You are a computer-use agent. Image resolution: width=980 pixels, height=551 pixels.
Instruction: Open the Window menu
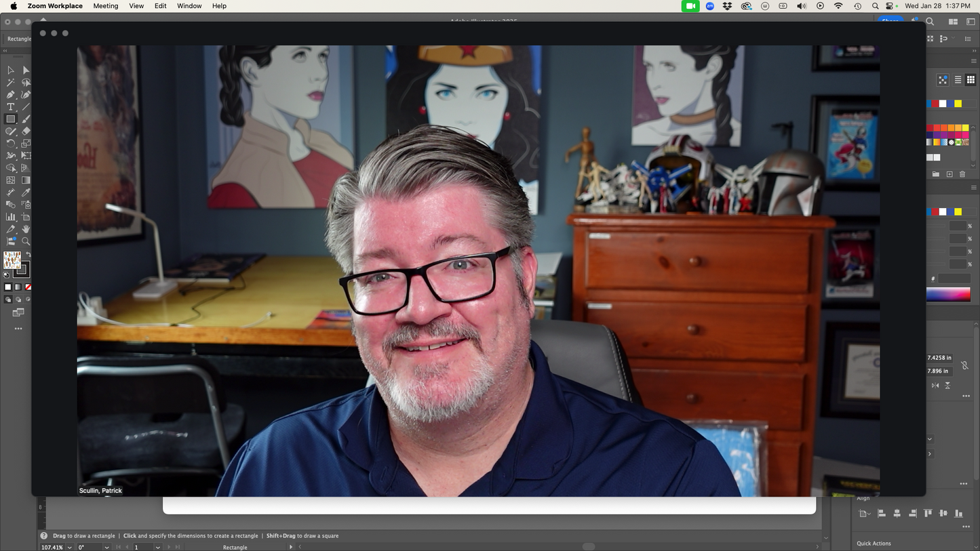pyautogui.click(x=189, y=6)
